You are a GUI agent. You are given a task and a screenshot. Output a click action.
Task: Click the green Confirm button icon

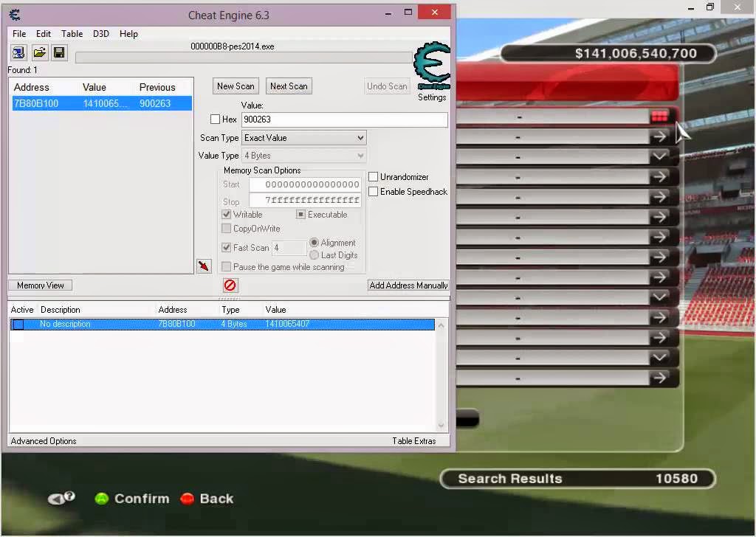[101, 499]
